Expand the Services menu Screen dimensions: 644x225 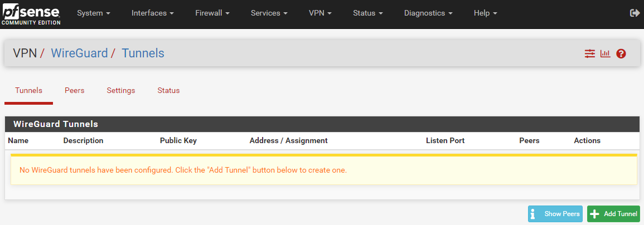tap(269, 13)
